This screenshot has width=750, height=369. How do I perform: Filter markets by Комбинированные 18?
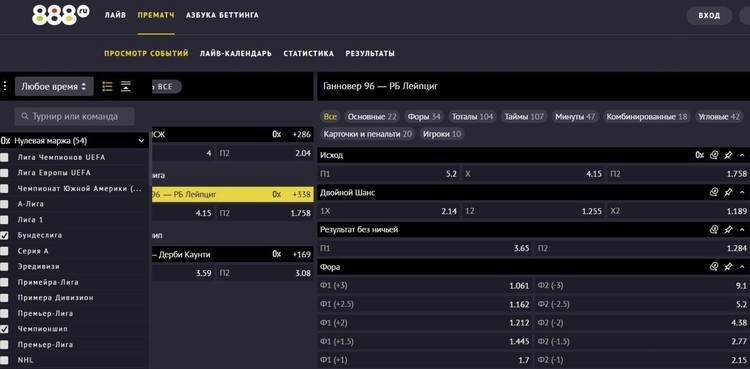click(x=647, y=117)
